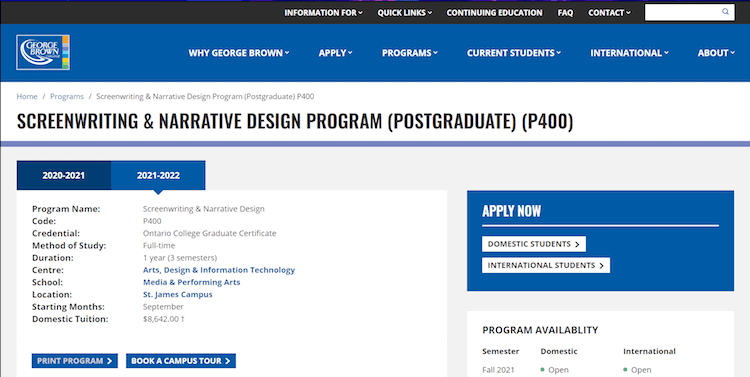Screen dimensions: 750x377
Task: Expand the Why George Brown menu
Action: [x=239, y=53]
